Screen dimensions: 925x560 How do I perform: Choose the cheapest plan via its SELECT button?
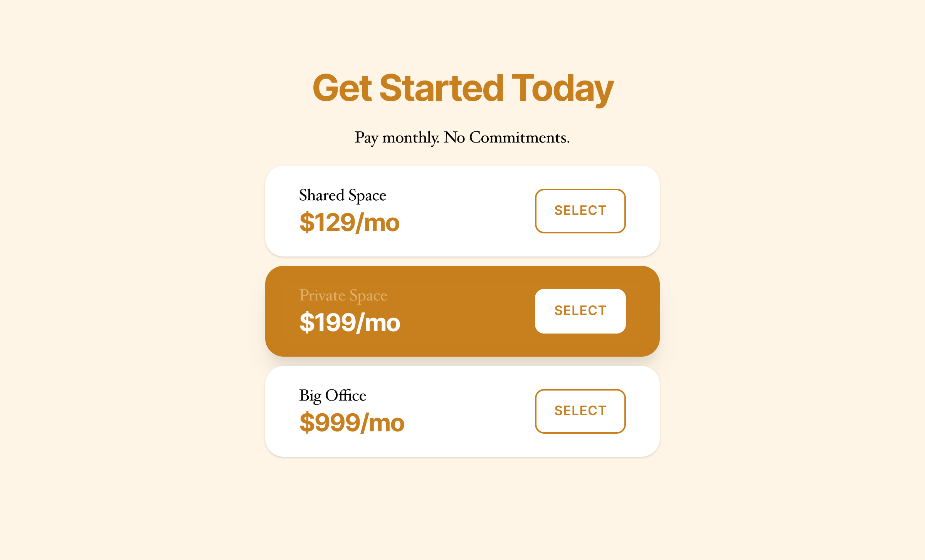[x=580, y=211]
